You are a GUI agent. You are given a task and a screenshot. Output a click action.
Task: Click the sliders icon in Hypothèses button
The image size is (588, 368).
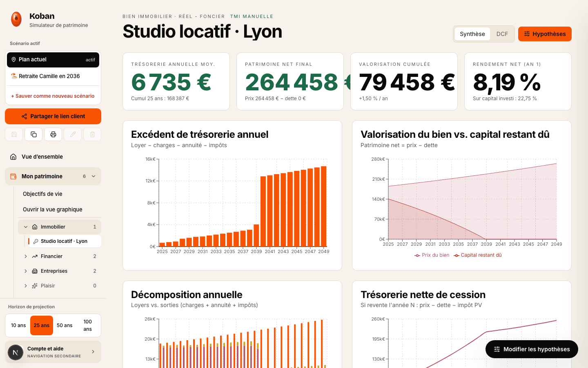pyautogui.click(x=527, y=34)
